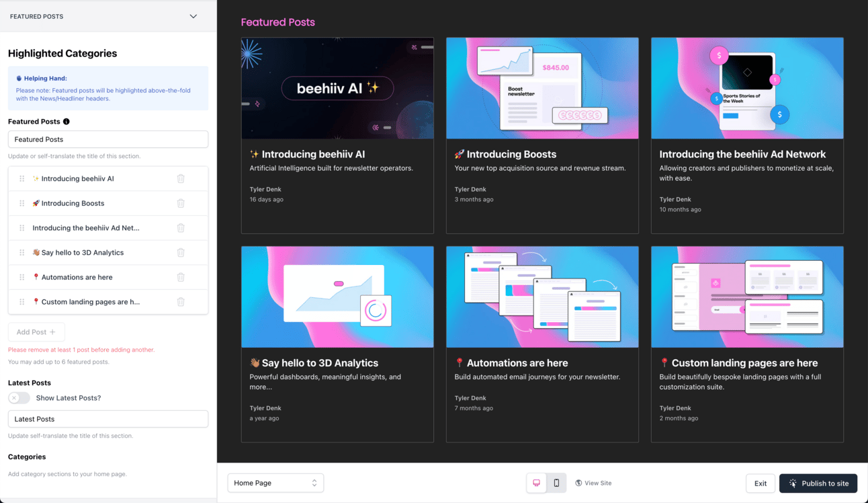
Task: Click the '2 months ago' timestamp
Action: point(679,418)
